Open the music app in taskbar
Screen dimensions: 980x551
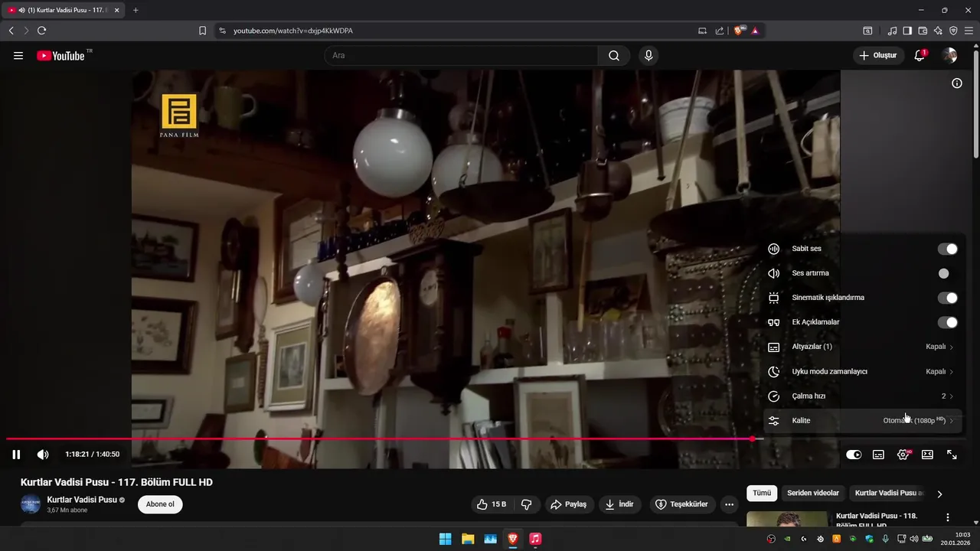[x=535, y=539]
